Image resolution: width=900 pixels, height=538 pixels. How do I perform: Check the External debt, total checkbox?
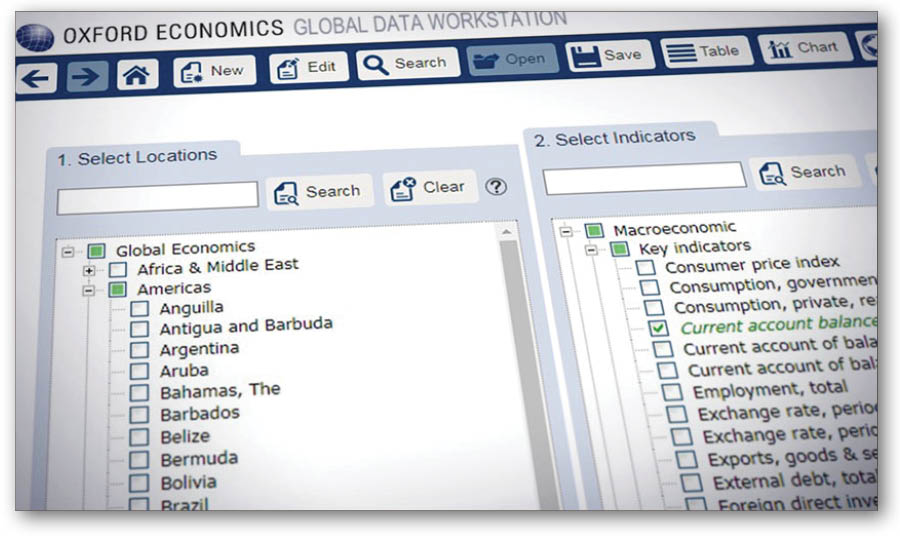point(692,483)
